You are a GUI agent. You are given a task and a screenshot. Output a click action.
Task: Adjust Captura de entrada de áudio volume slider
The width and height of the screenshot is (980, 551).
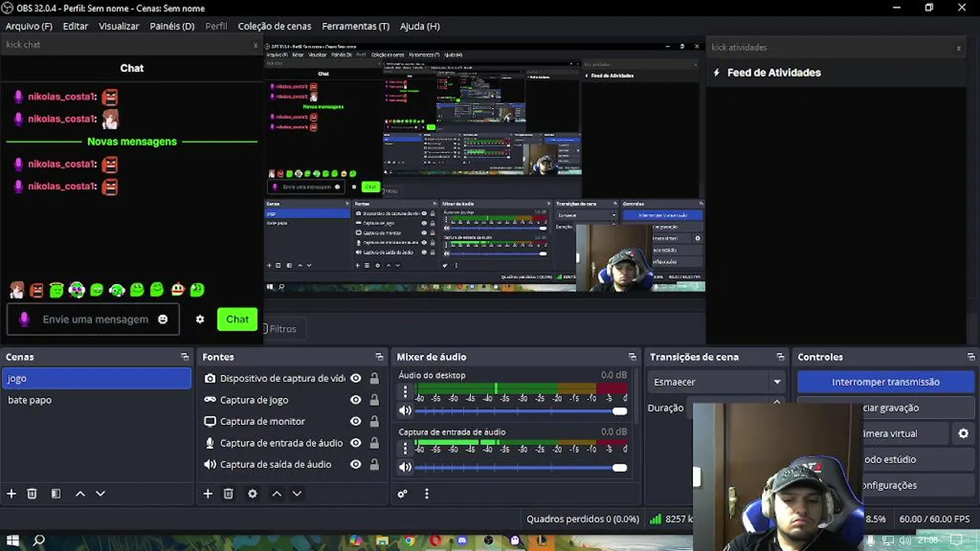tap(521, 468)
